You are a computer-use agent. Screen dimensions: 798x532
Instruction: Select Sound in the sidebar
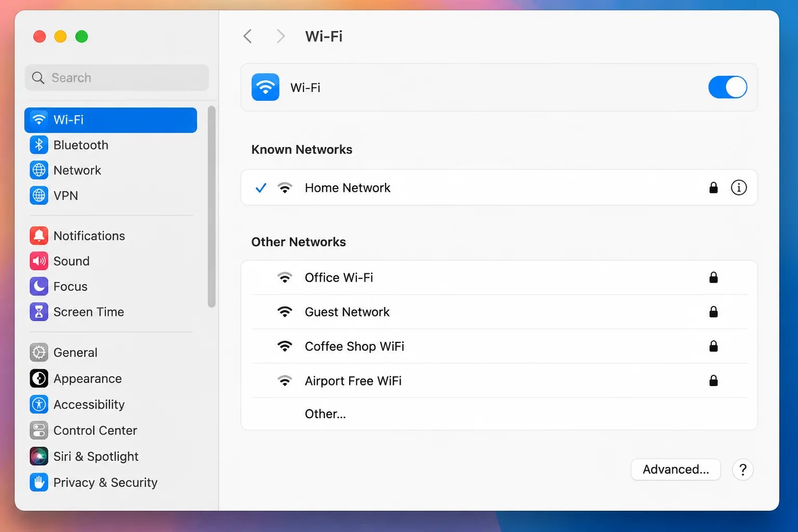(x=111, y=261)
